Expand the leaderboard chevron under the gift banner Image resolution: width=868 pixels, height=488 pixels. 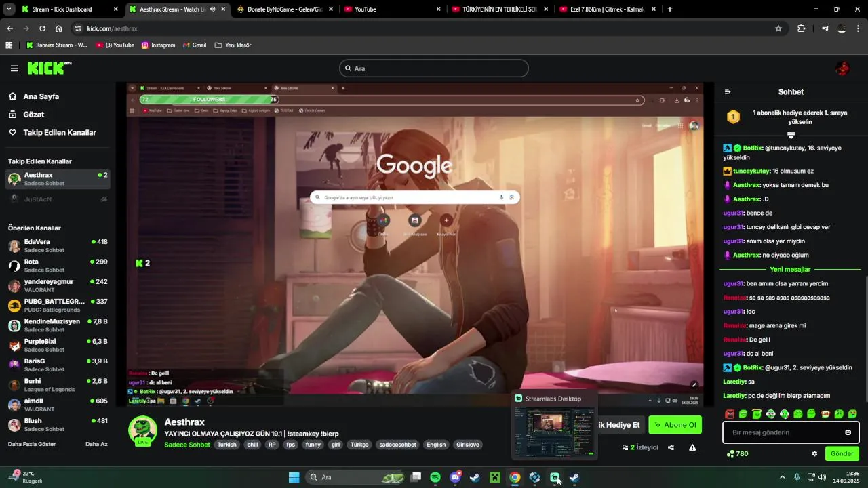(x=791, y=136)
